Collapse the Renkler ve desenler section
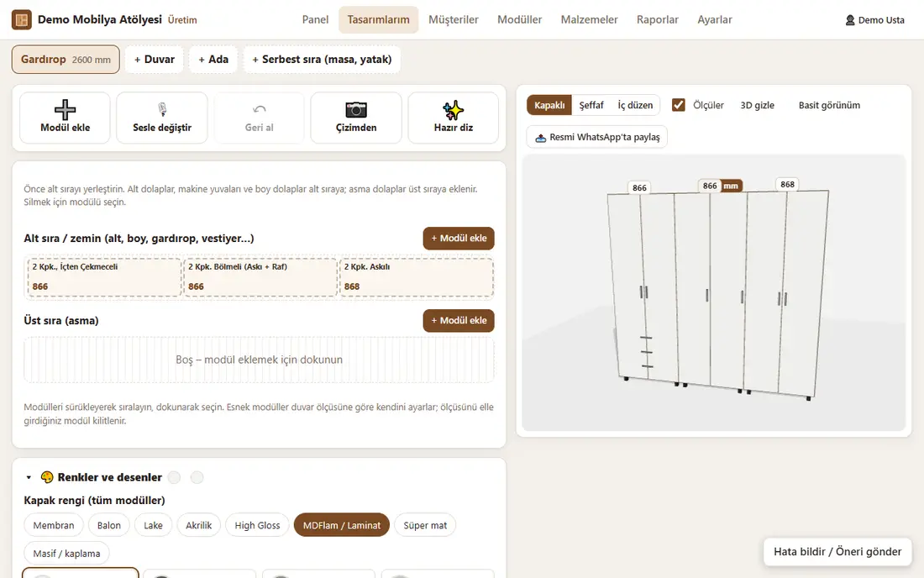Screen dimensions: 924x578 [x=29, y=477]
